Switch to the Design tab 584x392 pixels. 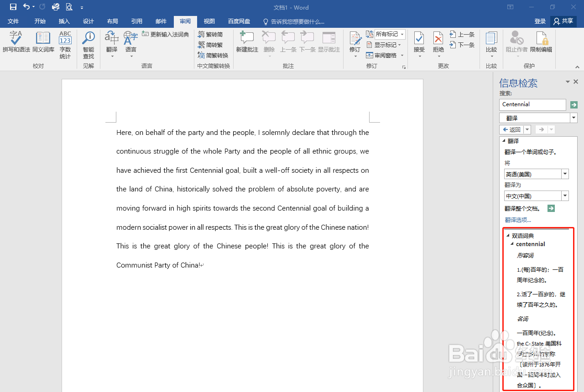tap(89, 21)
